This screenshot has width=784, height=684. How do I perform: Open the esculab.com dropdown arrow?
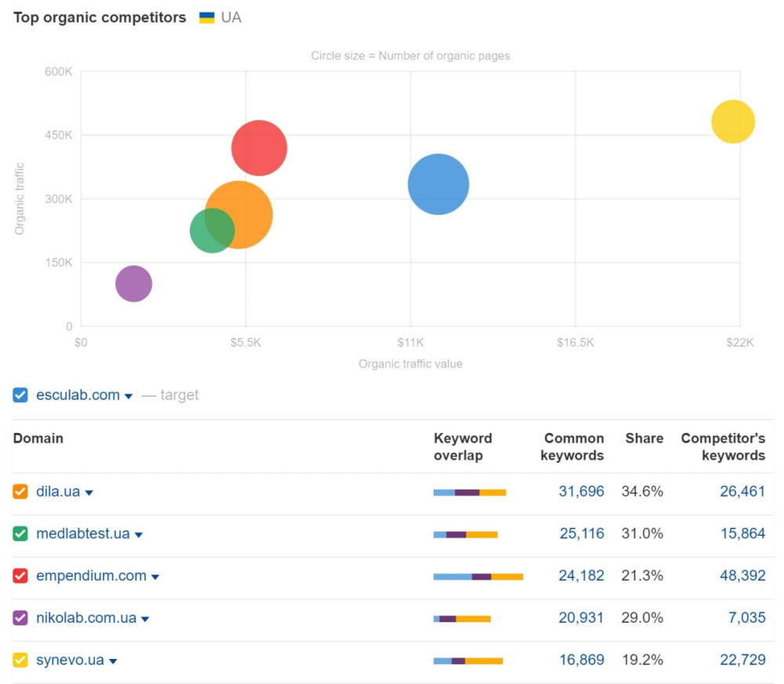(129, 396)
